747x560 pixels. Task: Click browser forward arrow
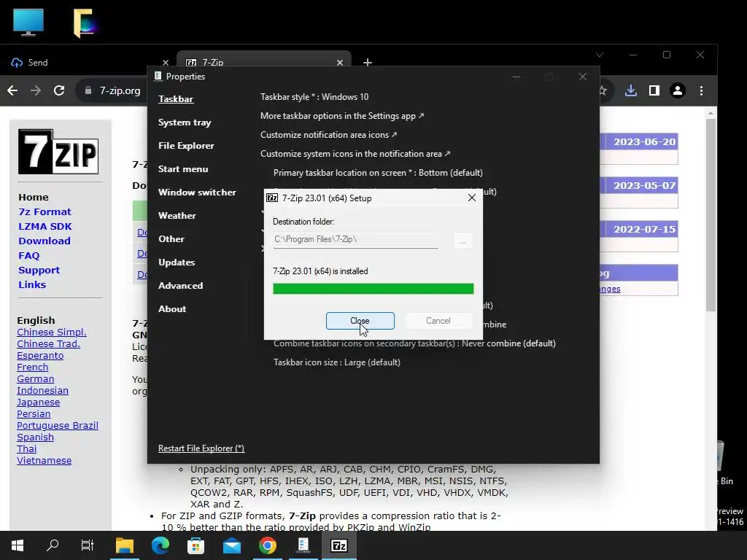tap(36, 90)
